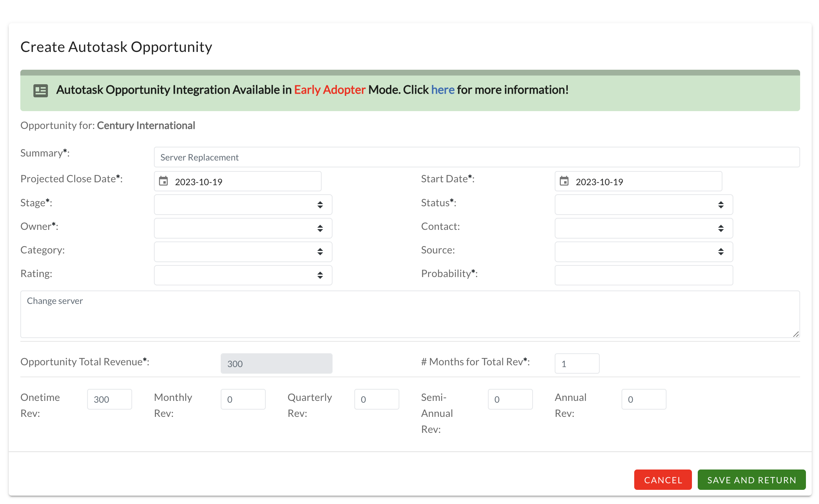
Task: Click into the 'Change server' description box
Action: pos(409,314)
